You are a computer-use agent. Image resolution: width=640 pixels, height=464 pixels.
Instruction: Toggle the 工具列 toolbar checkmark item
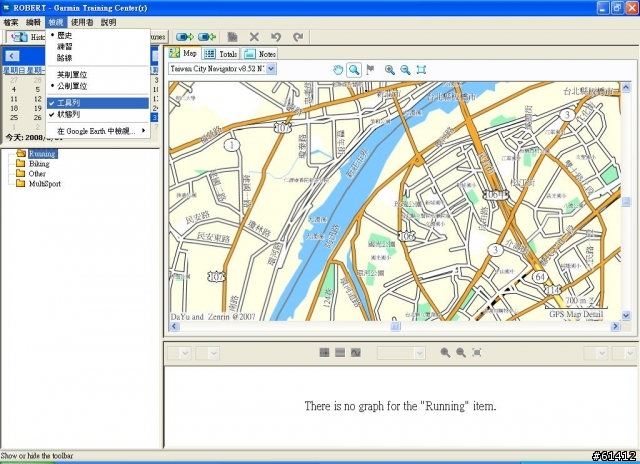(x=98, y=103)
